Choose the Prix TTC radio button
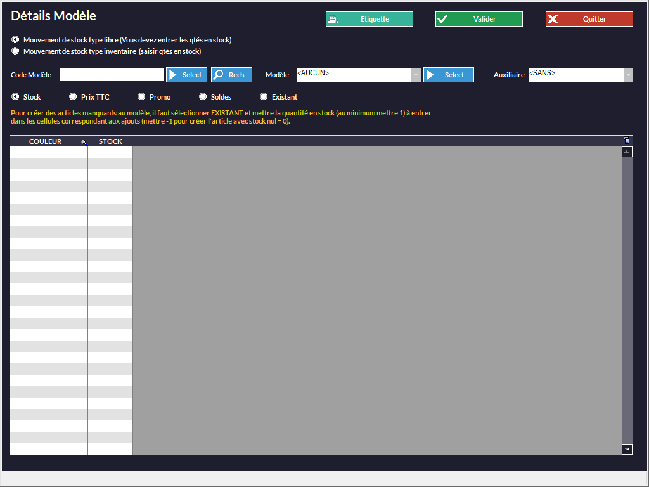Screen dimensions: 649x487 73,97
